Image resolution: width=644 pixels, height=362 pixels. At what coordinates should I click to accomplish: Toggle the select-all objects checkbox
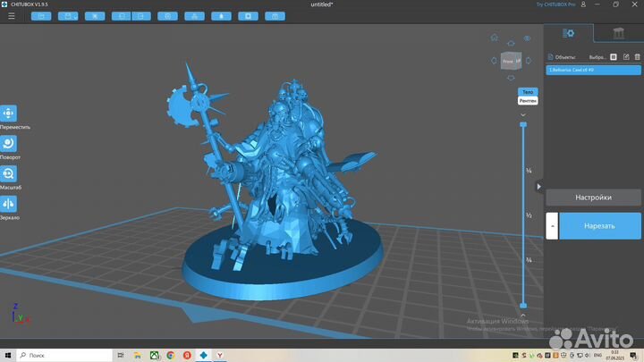pos(614,57)
